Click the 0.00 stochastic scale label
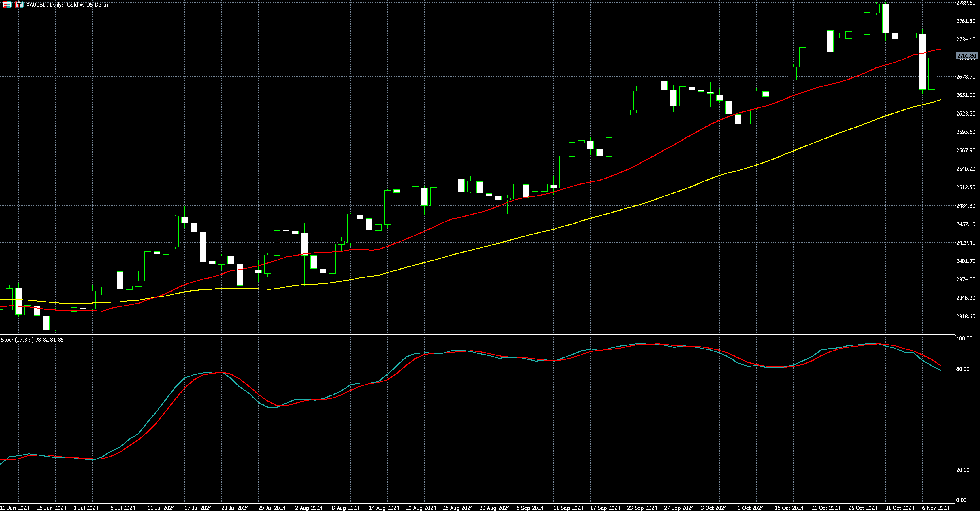This screenshot has height=511, width=980. click(x=961, y=500)
